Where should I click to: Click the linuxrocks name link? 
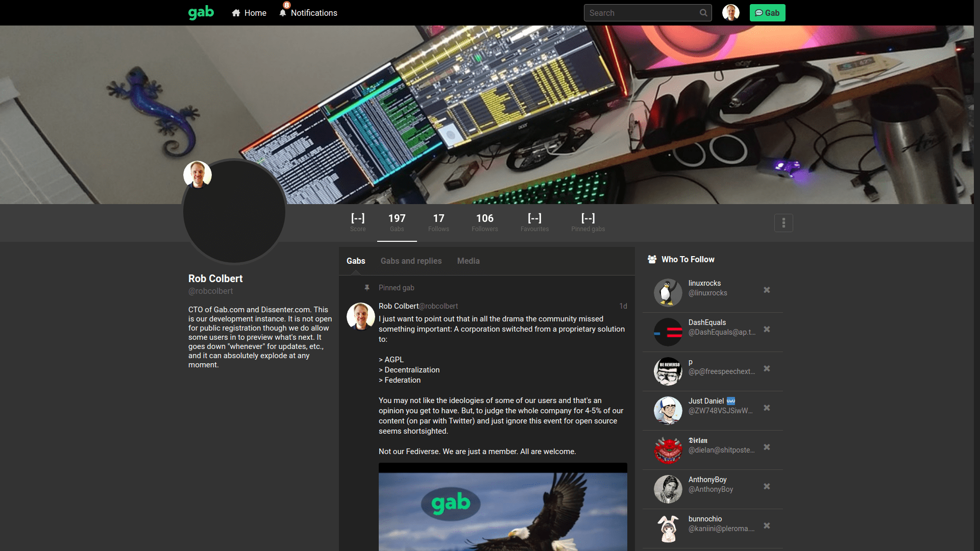704,283
